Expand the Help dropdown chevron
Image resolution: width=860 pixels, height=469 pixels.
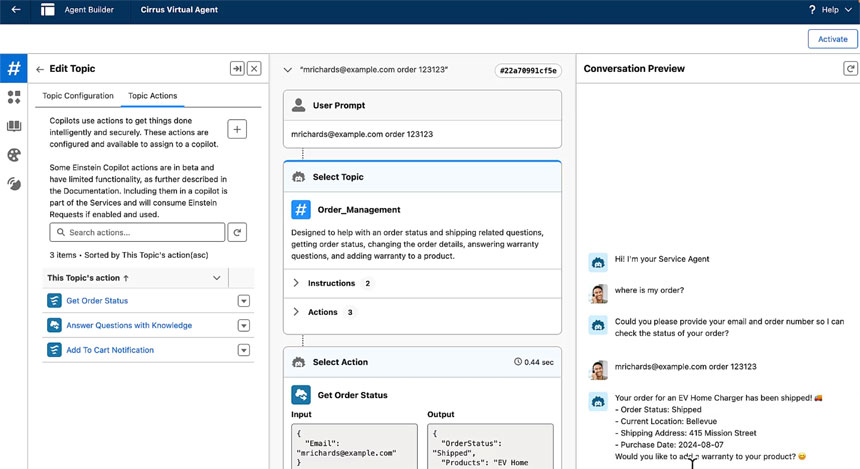[x=848, y=9]
